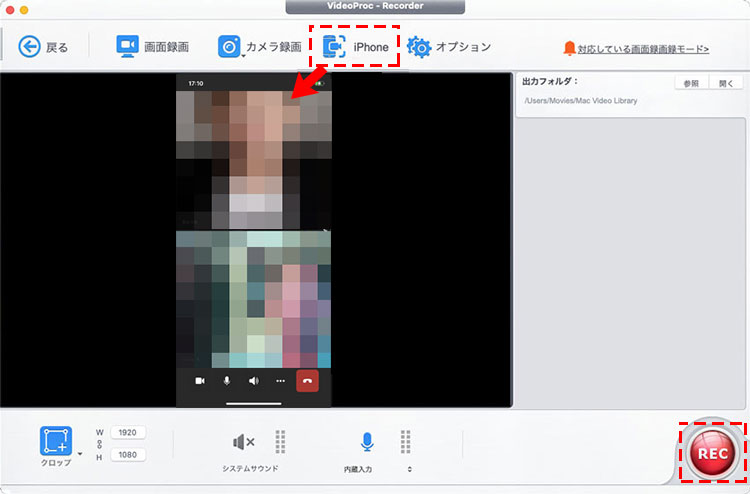Open the supported recording modes link
Viewport: 750px width, 494px height.
[643, 49]
